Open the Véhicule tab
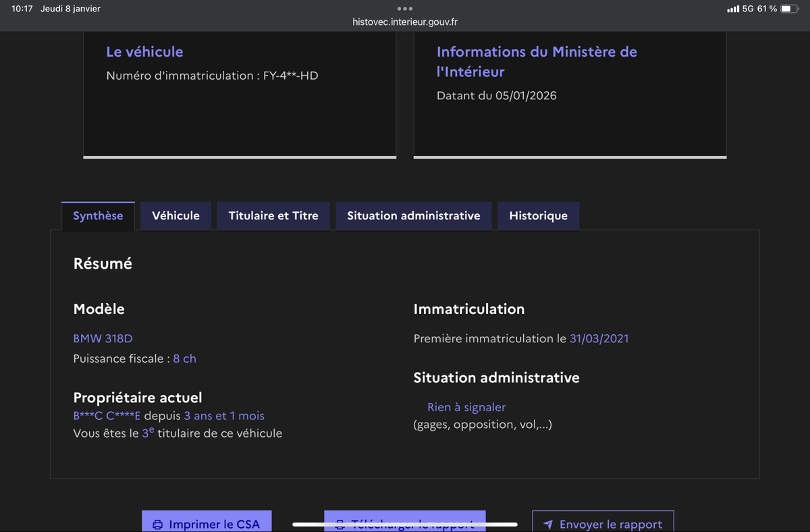The image size is (810, 532). pos(175,216)
